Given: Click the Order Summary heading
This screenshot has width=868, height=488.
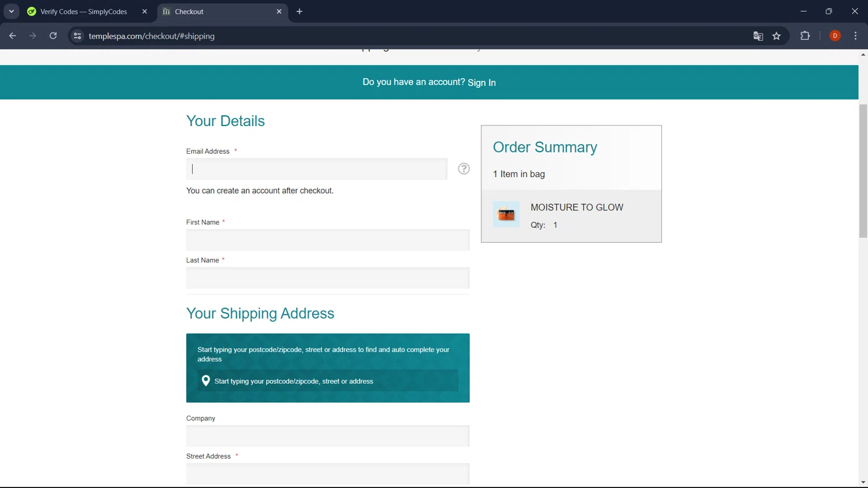Looking at the screenshot, I should tap(545, 147).
